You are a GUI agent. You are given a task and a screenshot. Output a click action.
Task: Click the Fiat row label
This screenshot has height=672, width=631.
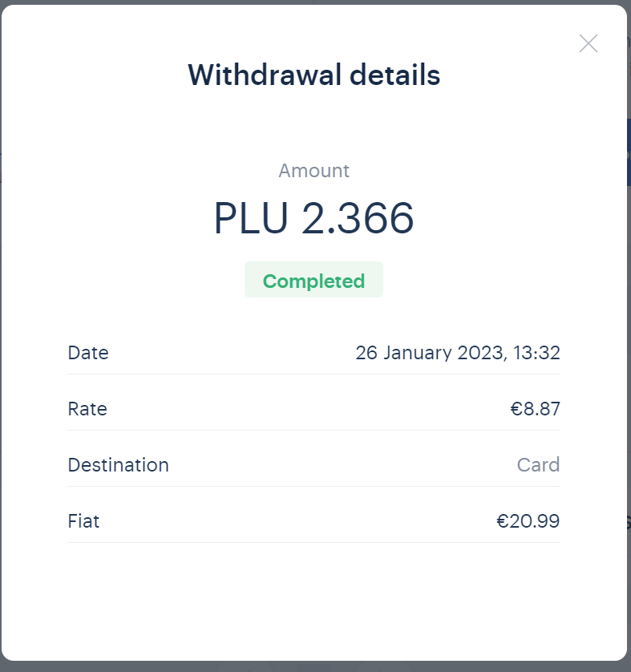click(83, 521)
